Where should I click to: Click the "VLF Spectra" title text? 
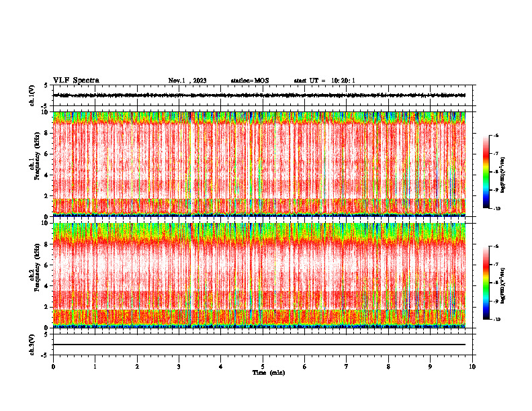[76, 81]
